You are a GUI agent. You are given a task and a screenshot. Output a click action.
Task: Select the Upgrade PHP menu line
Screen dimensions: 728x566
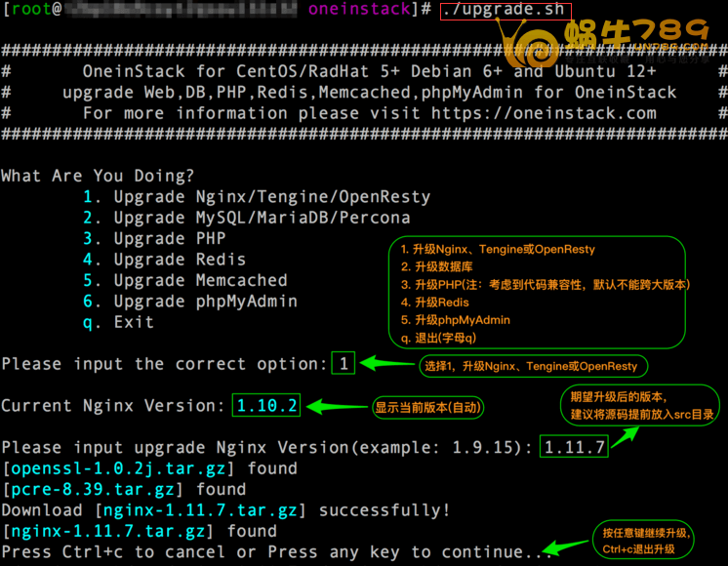click(169, 238)
